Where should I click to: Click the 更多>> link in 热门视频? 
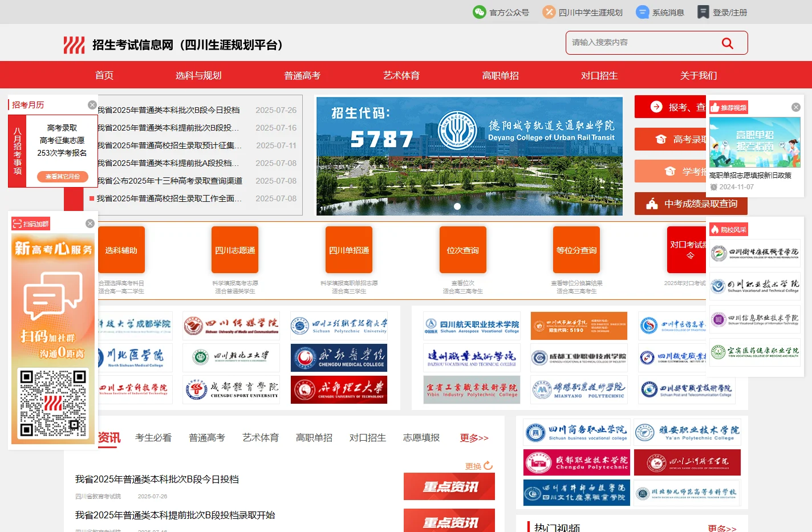coord(722,528)
